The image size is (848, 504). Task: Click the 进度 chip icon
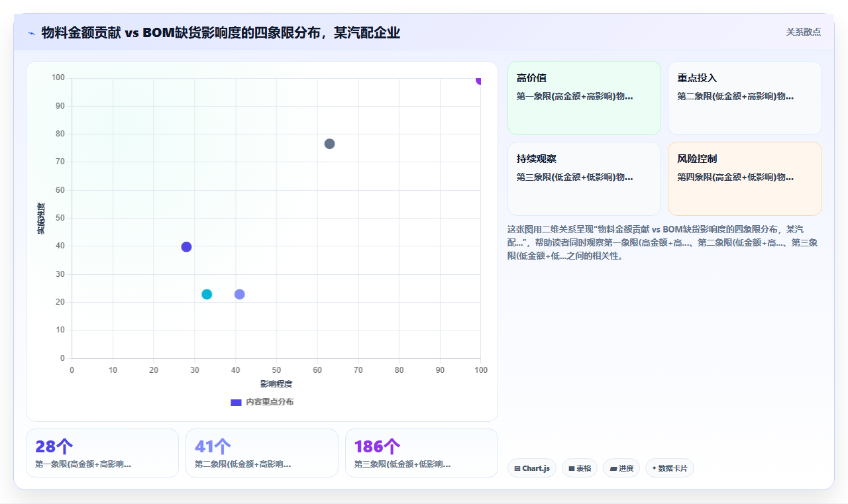pos(613,469)
